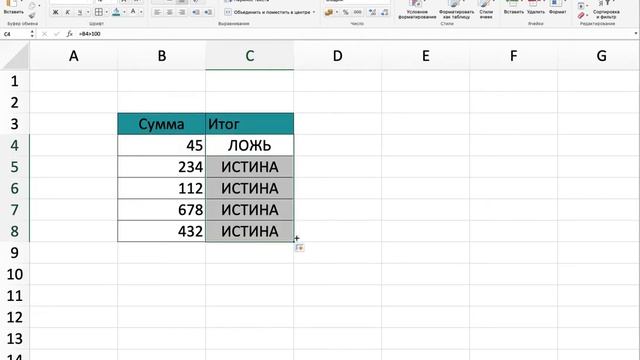Image resolution: width=640 pixels, height=360 pixels.
Task: Select cell containing 112
Action: click(162, 188)
